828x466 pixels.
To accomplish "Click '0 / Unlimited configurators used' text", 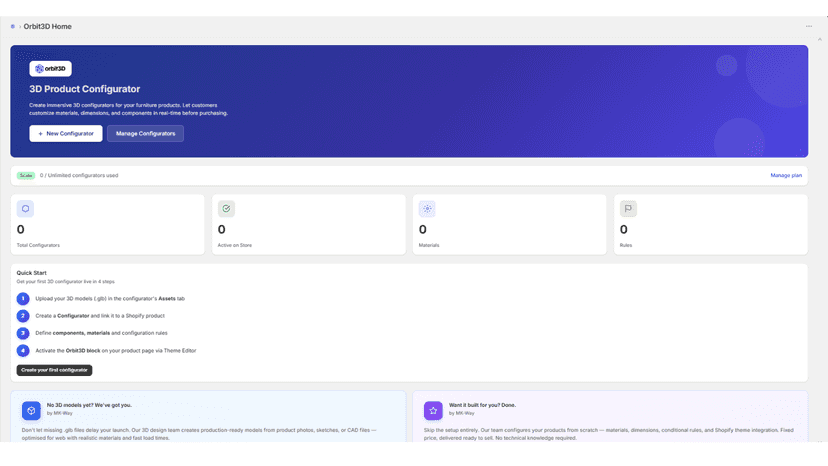I will coord(79,175).
